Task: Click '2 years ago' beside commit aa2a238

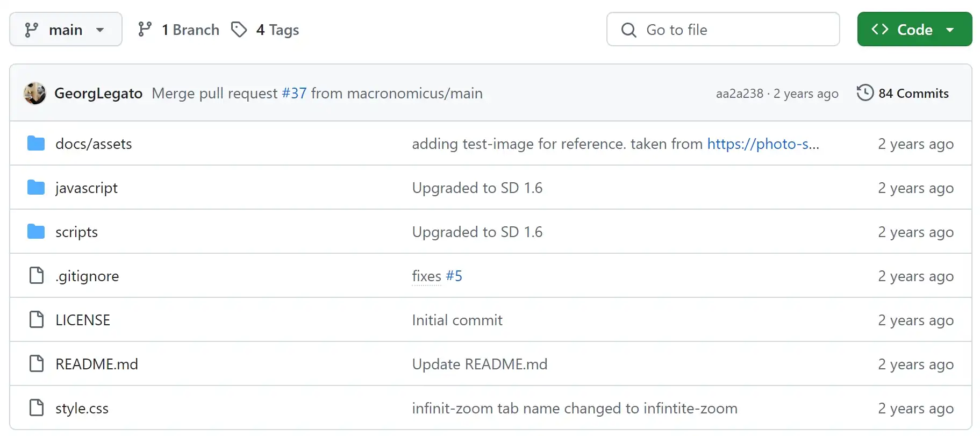Action: [x=806, y=94]
